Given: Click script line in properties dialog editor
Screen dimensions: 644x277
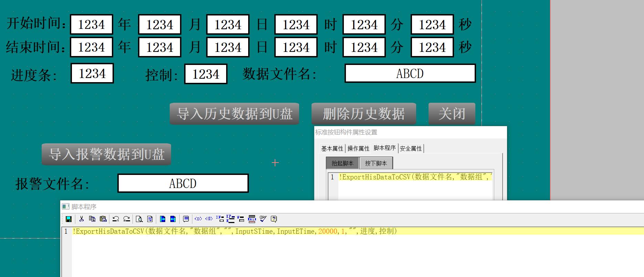Looking at the screenshot, I should pos(415,177).
